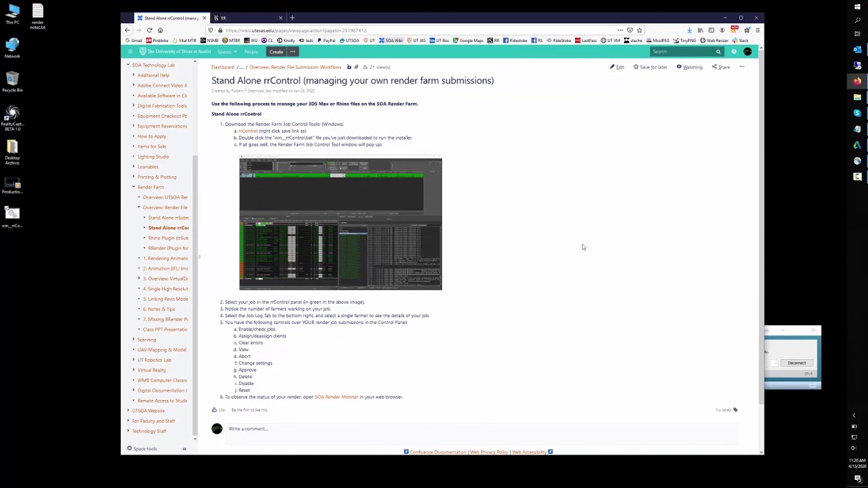
Task: Open the Recycle Bin desktop icon
Action: pos(12,81)
